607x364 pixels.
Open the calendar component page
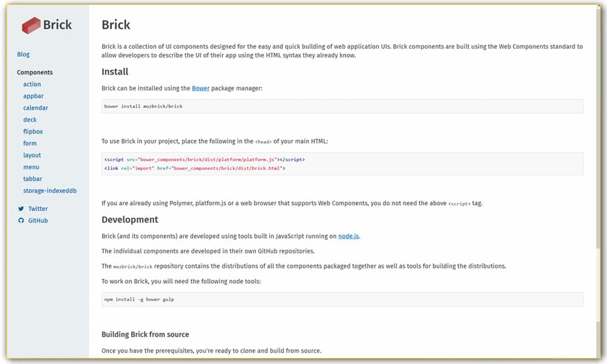[35, 107]
